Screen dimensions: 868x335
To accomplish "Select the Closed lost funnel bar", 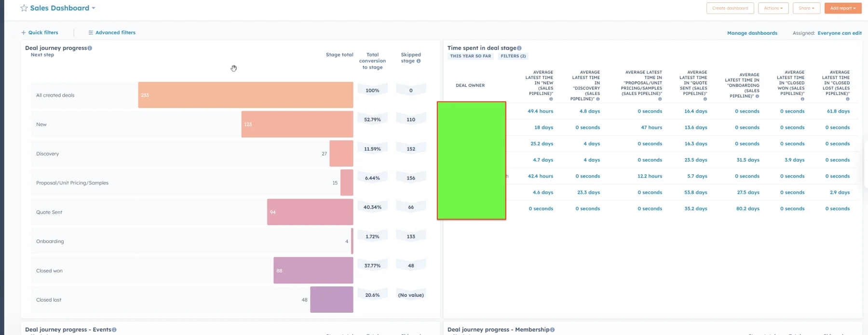I will click(x=332, y=299).
